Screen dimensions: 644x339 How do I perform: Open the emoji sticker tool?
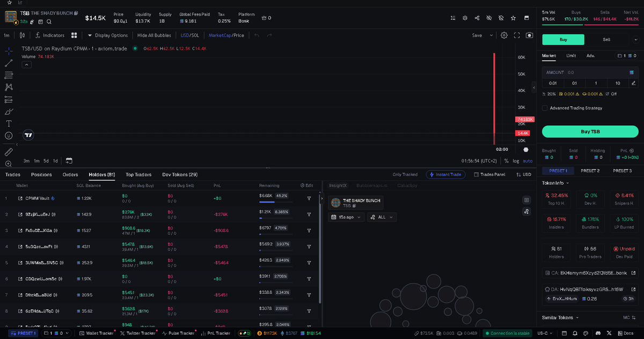point(9,135)
